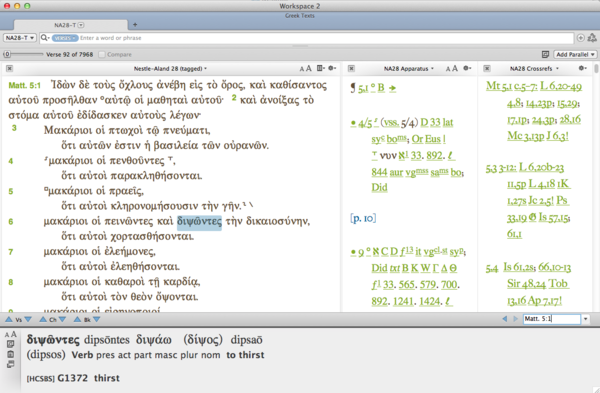Image resolution: width=600 pixels, height=393 pixels.
Task: Click the 5,1 apparatus entry link
Action: pos(363,89)
